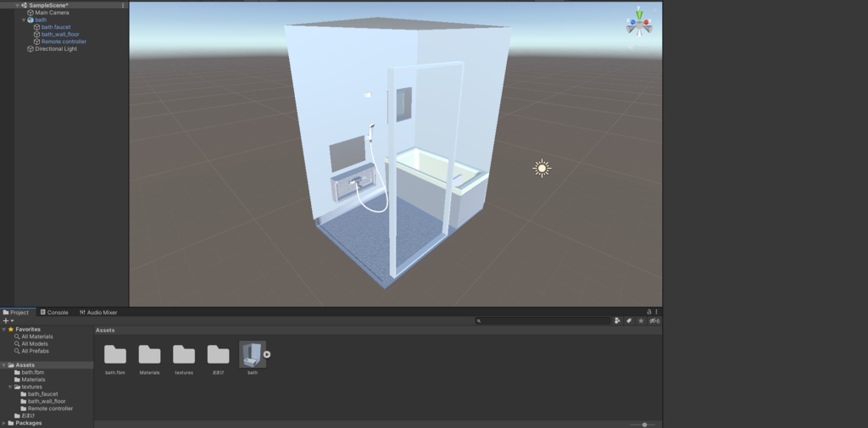
Task: Click the red X axis on scene gizmo
Action: click(647, 23)
